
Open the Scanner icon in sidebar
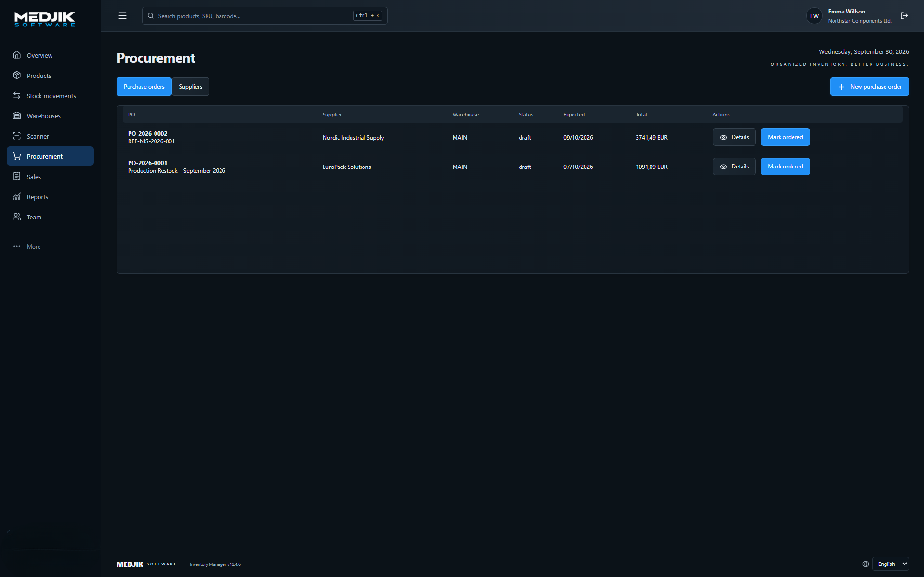(17, 136)
